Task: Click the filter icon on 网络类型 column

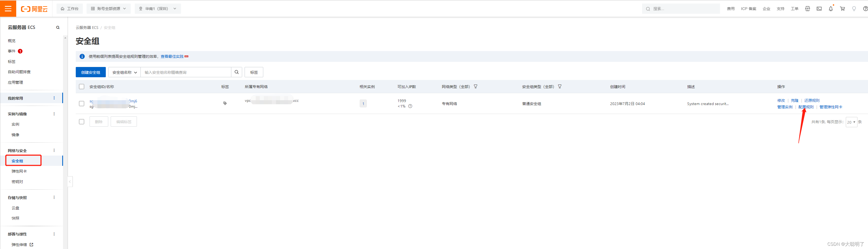Action: [x=475, y=86]
